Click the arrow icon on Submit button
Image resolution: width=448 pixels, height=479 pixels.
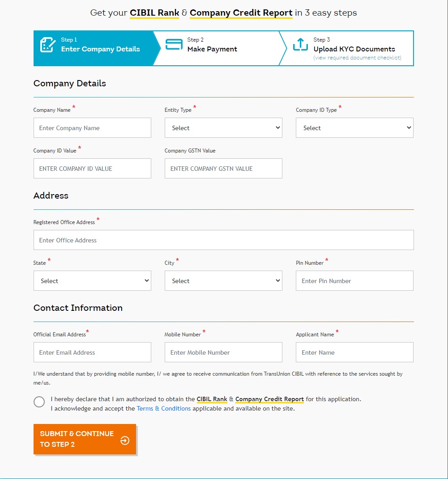click(125, 441)
